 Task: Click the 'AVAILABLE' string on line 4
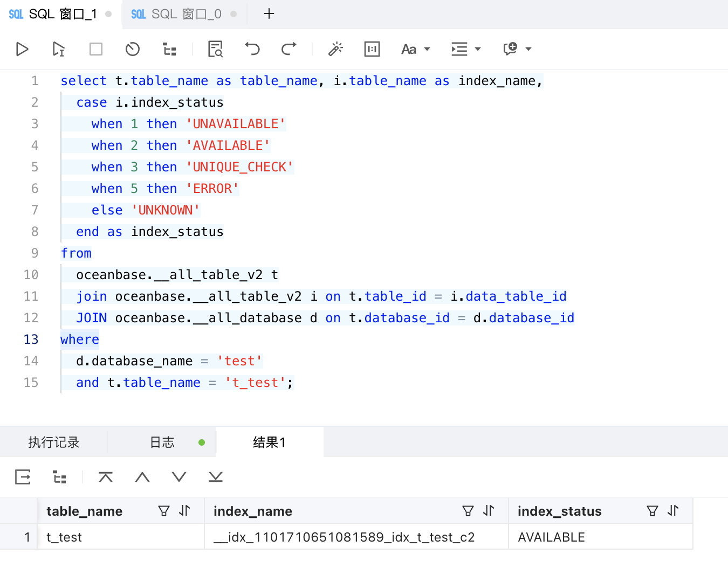[x=228, y=145]
